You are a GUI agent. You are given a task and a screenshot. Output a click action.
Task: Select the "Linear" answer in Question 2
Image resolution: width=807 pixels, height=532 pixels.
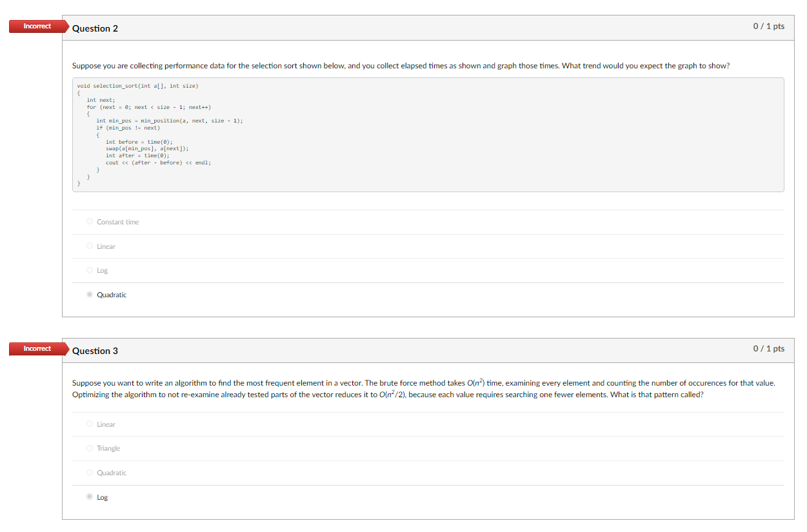[x=89, y=246]
